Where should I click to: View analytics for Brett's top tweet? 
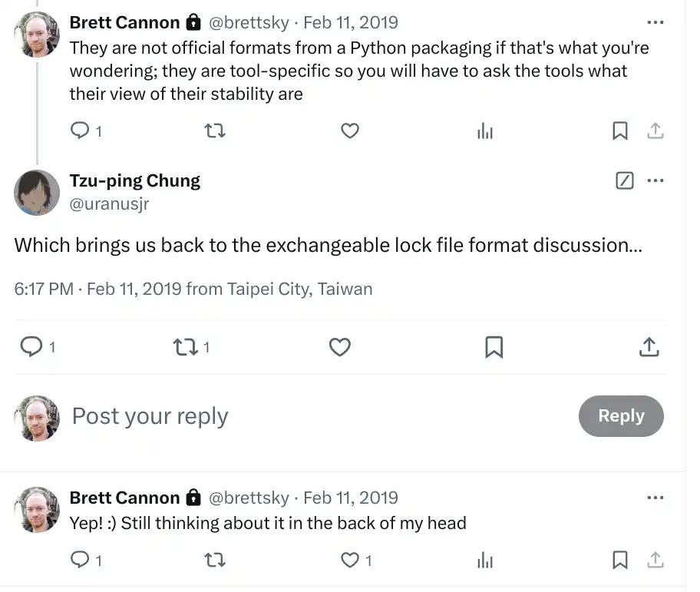[x=485, y=131]
